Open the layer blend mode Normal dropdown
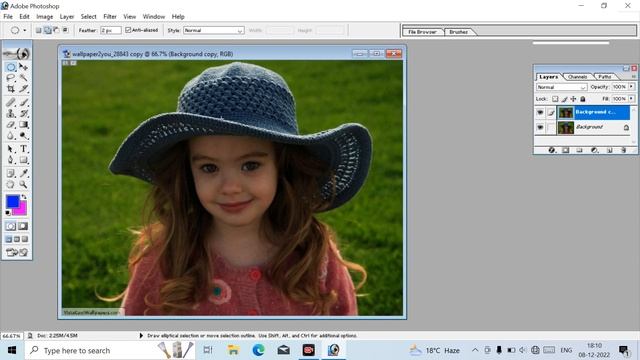 561,87
